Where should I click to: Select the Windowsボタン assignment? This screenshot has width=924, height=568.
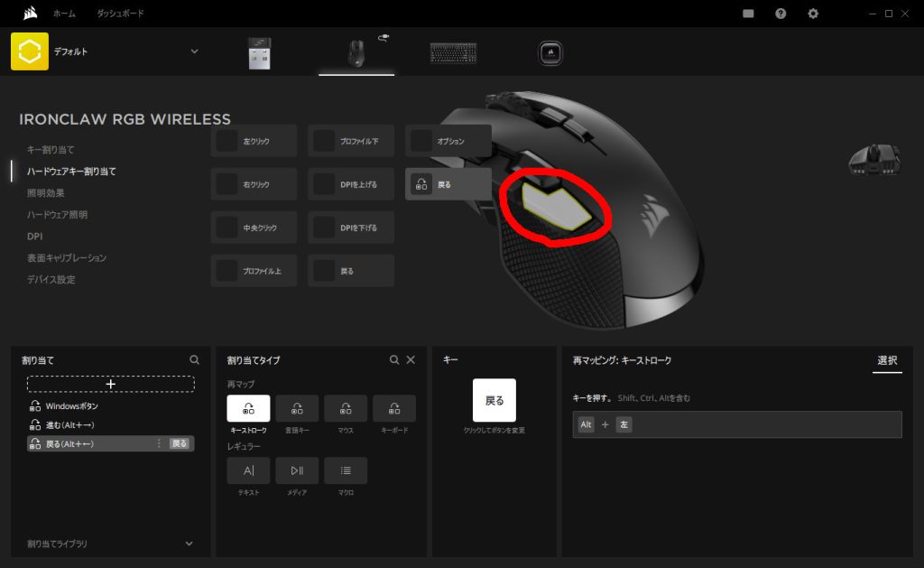tap(111, 405)
